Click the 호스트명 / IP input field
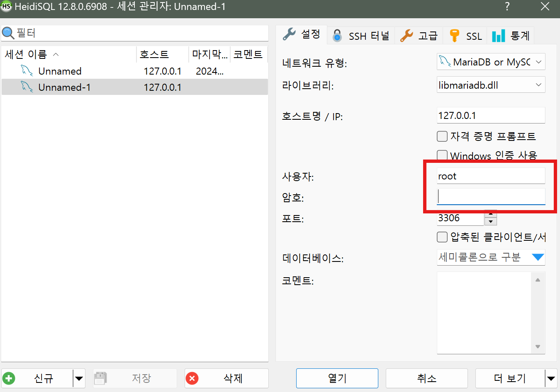Viewport: 560px width, 392px height. click(491, 115)
